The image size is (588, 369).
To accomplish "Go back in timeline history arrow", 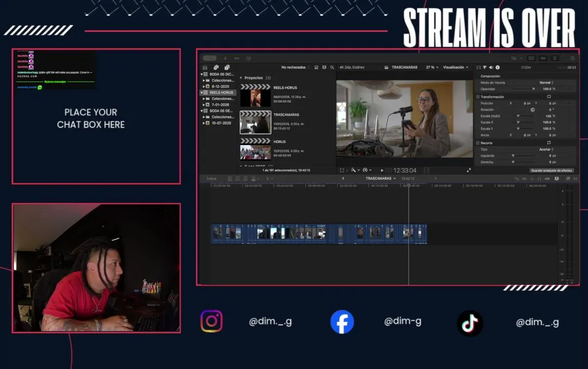I will point(343,179).
